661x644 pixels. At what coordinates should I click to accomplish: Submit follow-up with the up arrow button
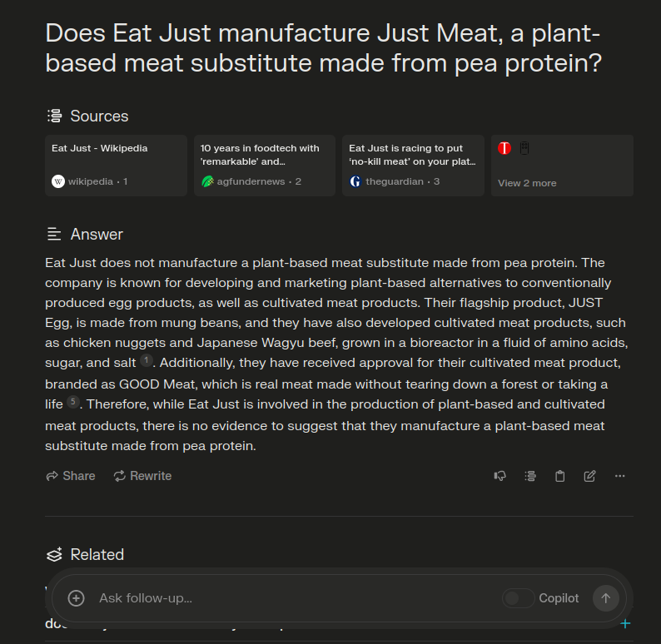tap(606, 598)
